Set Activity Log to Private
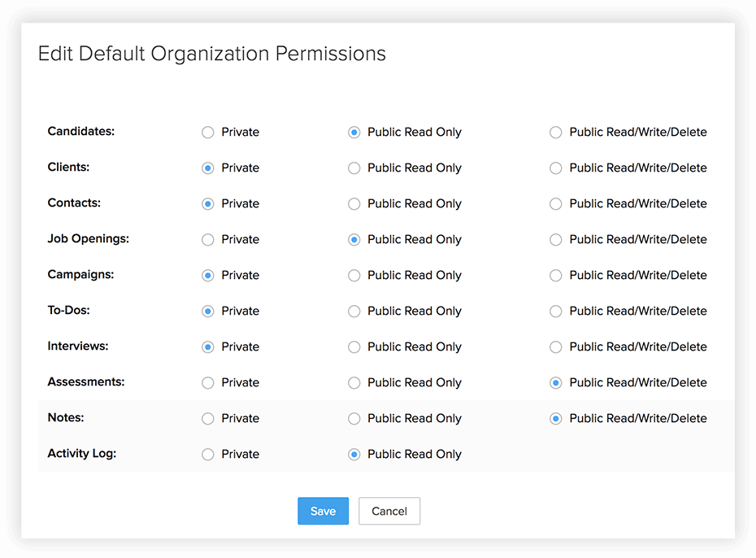Image resolution: width=756 pixels, height=558 pixels. pos(208,455)
